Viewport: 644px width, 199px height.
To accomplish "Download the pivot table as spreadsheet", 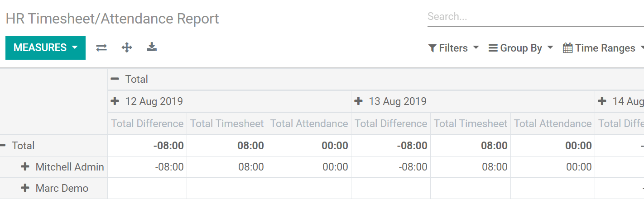I will [152, 47].
